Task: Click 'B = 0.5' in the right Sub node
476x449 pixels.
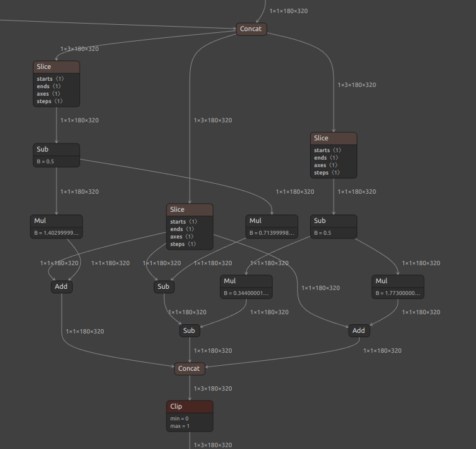Action: [323, 233]
